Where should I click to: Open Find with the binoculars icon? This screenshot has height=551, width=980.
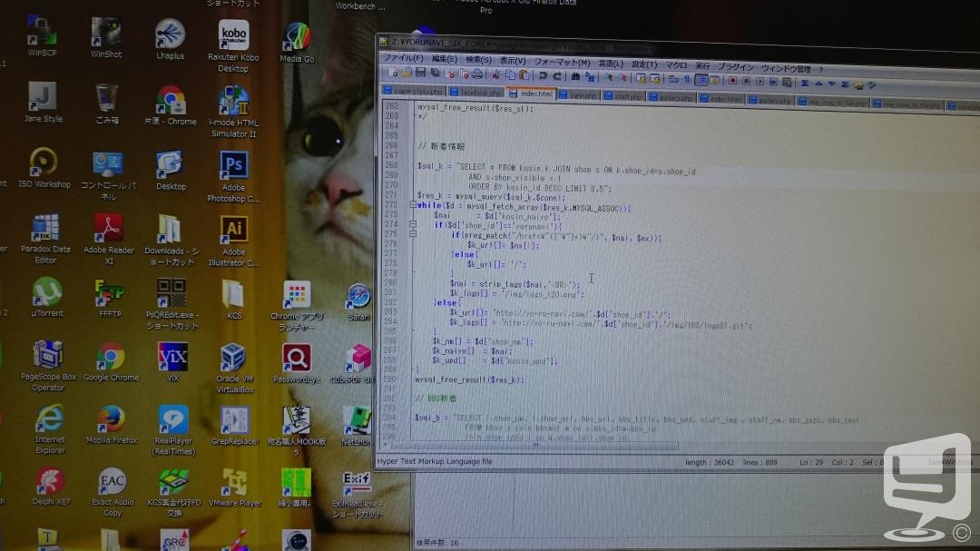(575, 76)
